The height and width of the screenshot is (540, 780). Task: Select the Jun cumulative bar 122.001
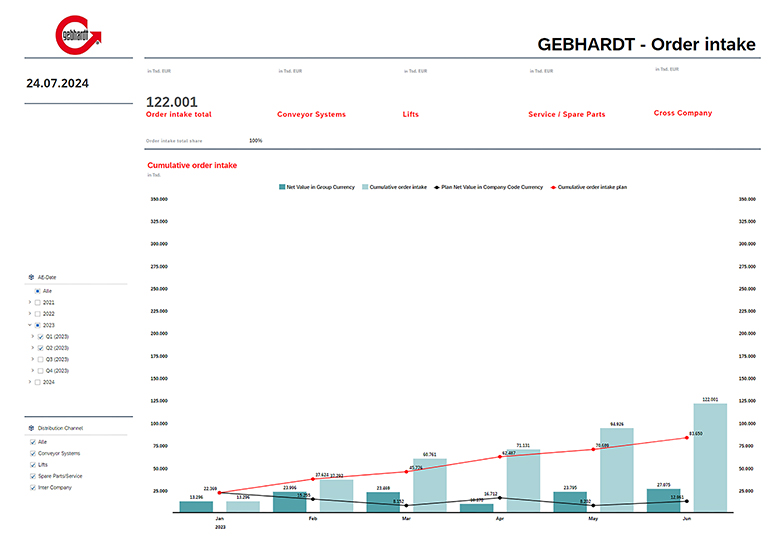[710, 458]
